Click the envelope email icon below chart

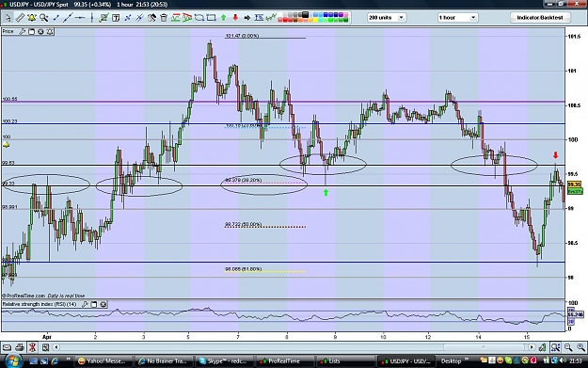[x=8, y=347]
